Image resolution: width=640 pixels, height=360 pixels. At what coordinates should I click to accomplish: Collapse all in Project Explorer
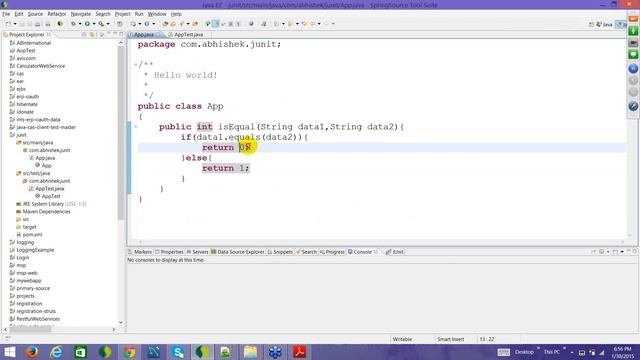84,35
